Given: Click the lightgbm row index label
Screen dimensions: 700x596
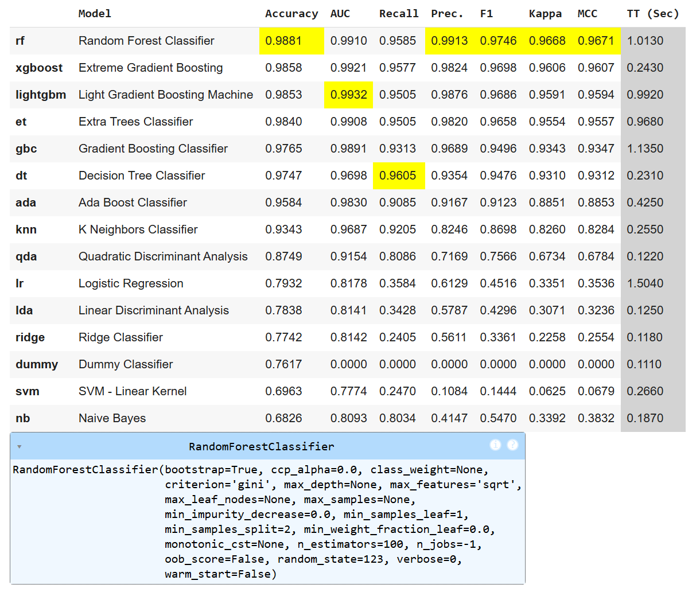Looking at the screenshot, I should click(x=41, y=95).
